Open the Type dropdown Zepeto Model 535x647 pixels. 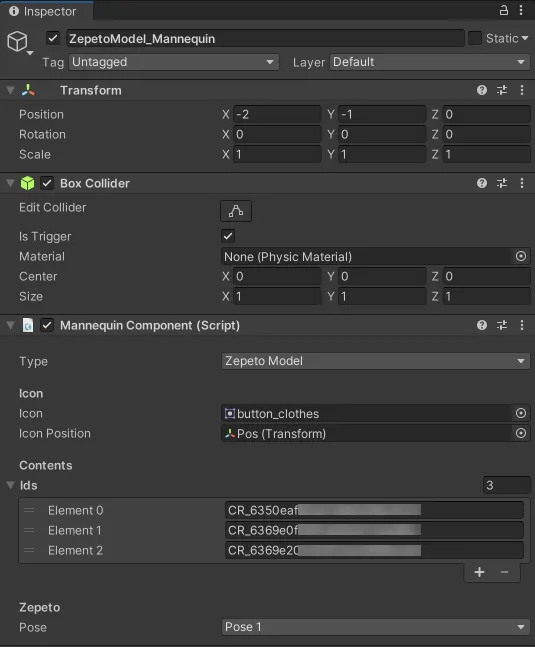coord(375,361)
